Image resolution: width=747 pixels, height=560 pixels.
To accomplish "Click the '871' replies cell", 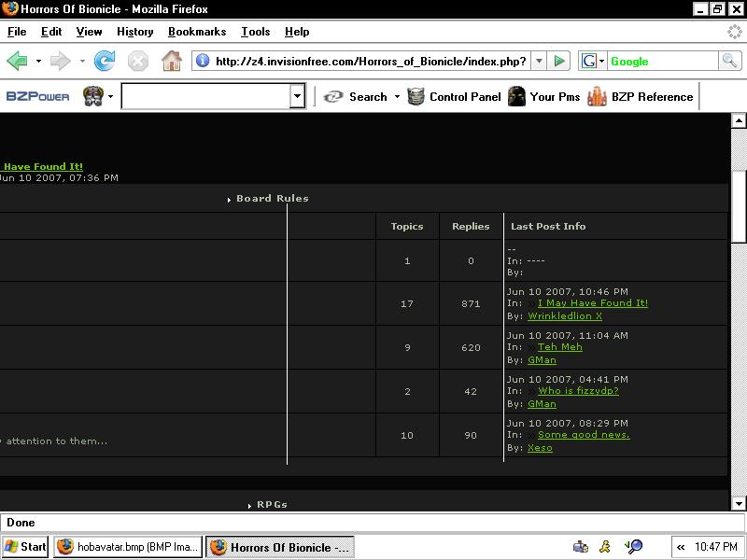I will click(x=471, y=304).
